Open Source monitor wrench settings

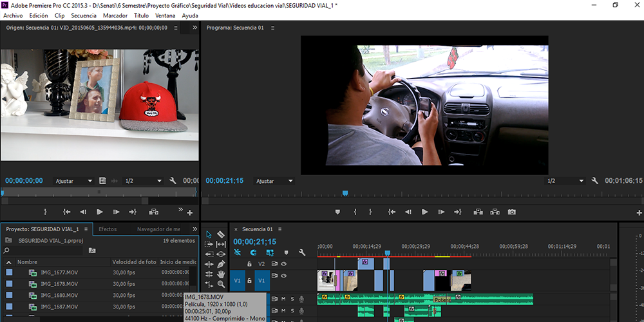coord(173,181)
